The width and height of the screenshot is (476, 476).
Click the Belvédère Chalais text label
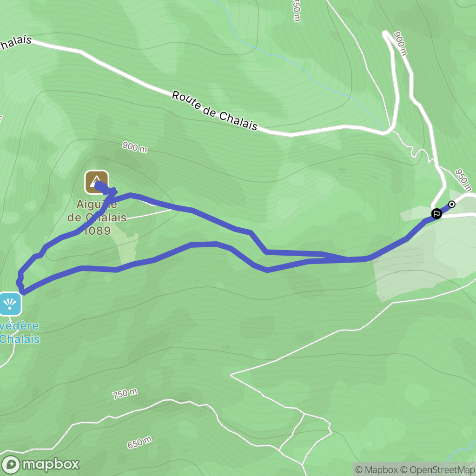tap(20, 332)
